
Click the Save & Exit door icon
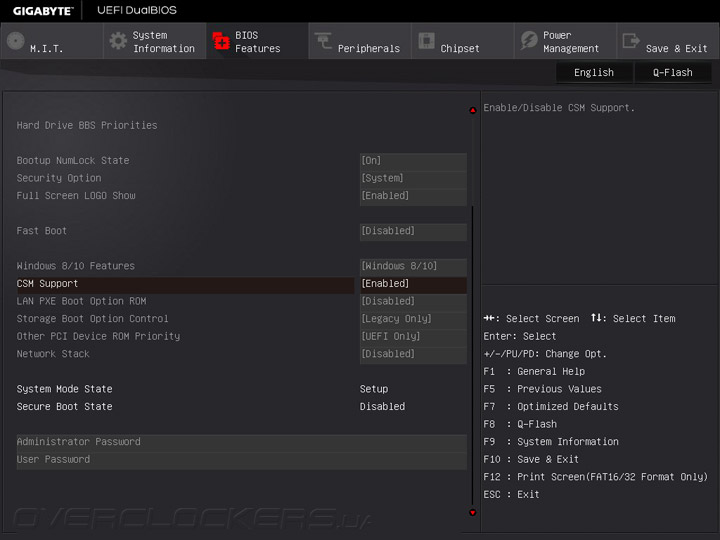pyautogui.click(x=631, y=40)
